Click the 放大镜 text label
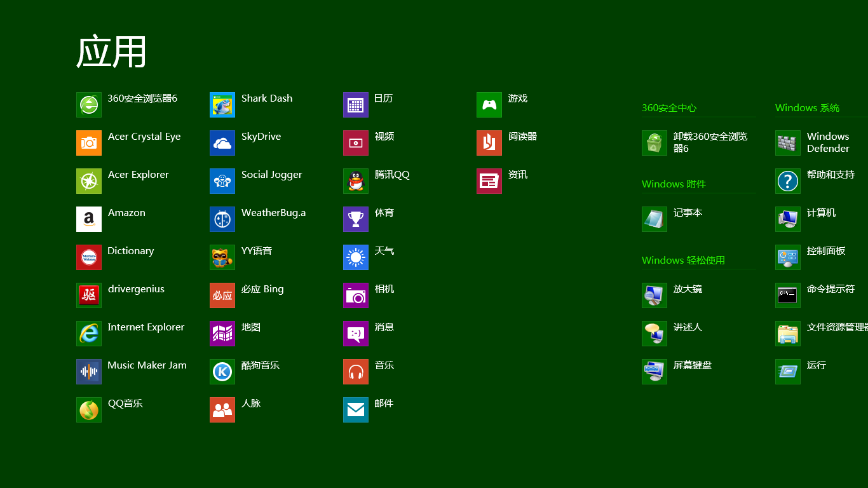This screenshot has height=488, width=868. tap(688, 289)
